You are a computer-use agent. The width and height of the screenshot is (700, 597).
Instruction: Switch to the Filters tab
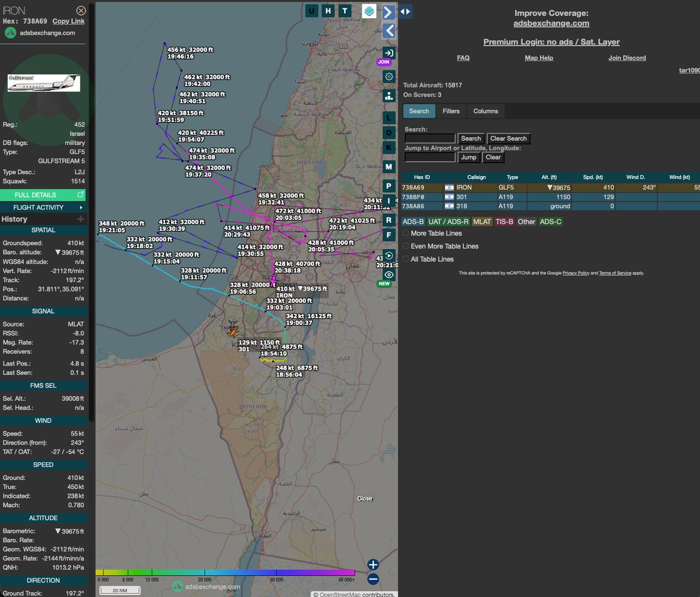point(451,111)
